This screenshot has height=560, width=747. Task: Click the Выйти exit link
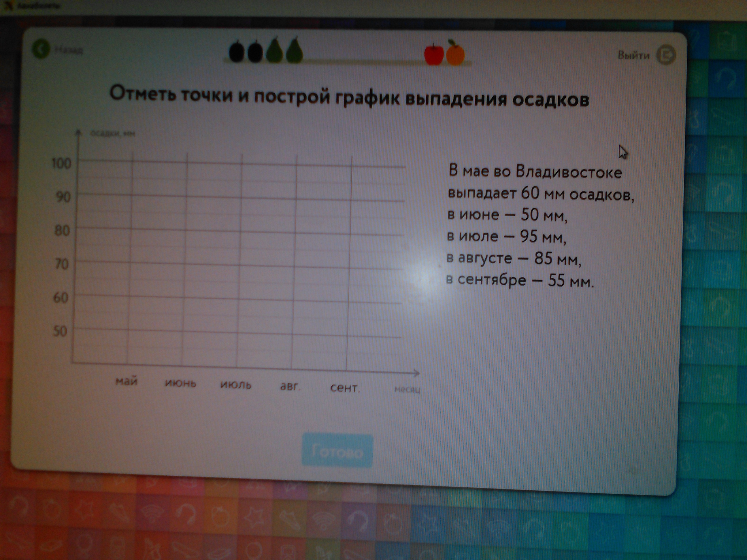[x=633, y=55]
